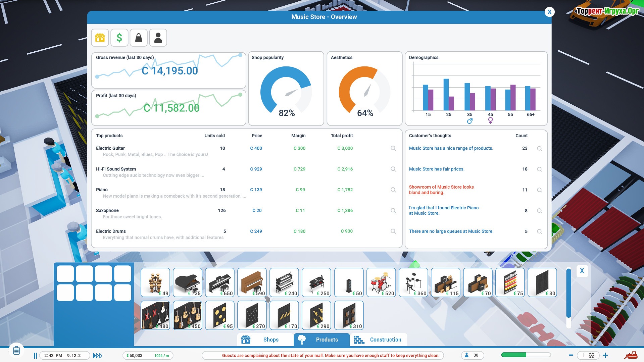
Task: Close the Music Store Overview window
Action: (549, 12)
